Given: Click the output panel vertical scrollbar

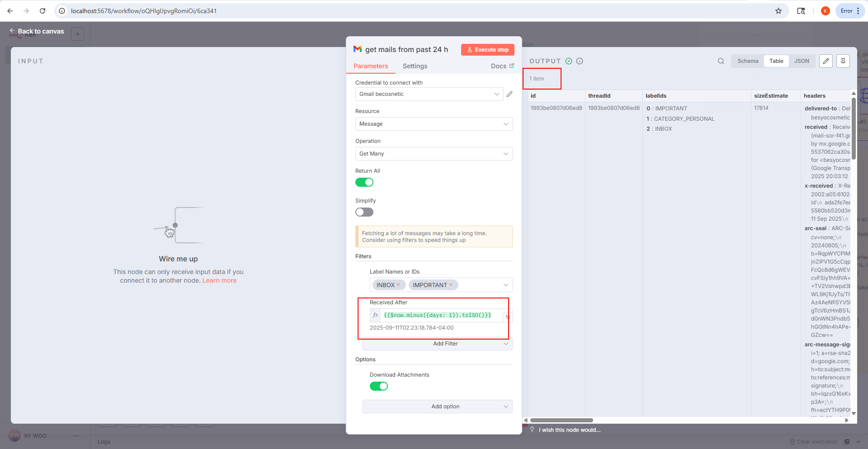Looking at the screenshot, I should [x=854, y=129].
